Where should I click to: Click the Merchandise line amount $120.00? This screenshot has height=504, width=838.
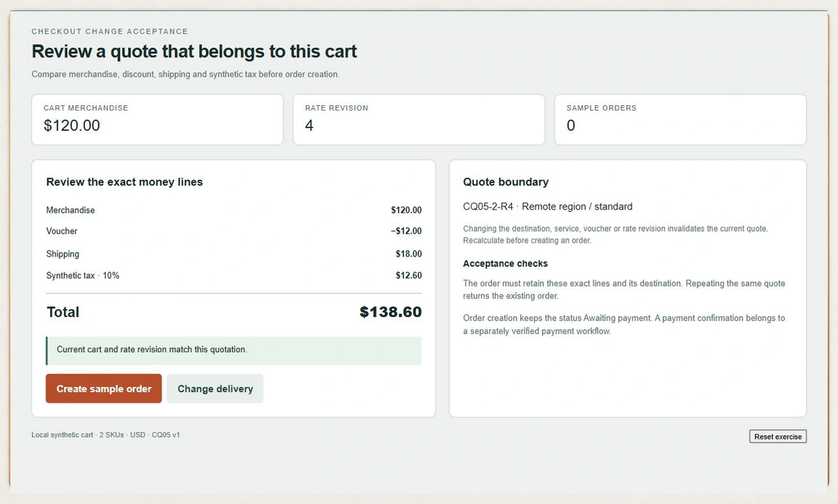(x=406, y=210)
